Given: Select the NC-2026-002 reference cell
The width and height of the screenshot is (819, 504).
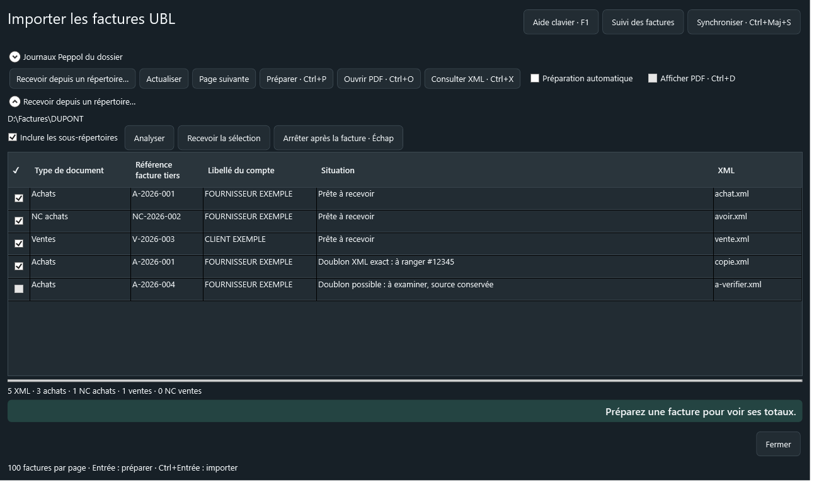Looking at the screenshot, I should pos(167,221).
